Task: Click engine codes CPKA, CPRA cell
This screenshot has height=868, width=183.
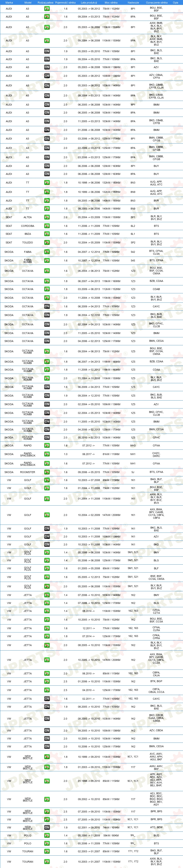Action: (x=156, y=637)
